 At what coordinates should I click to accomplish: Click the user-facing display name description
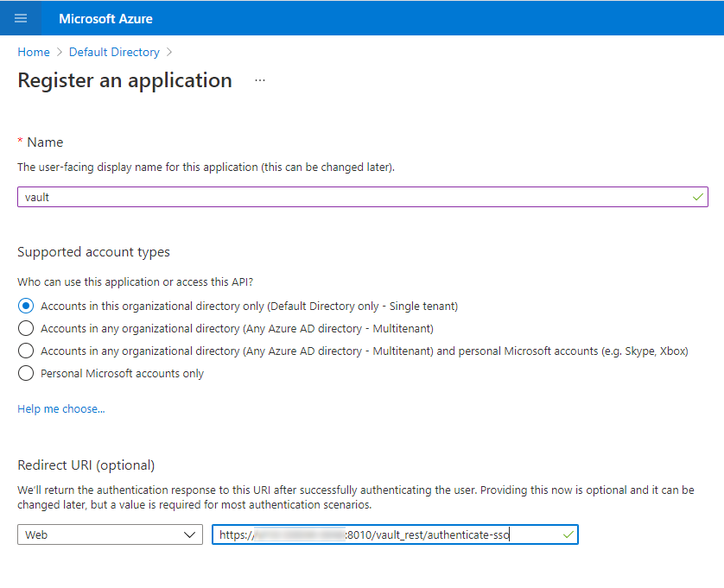pyautogui.click(x=206, y=168)
